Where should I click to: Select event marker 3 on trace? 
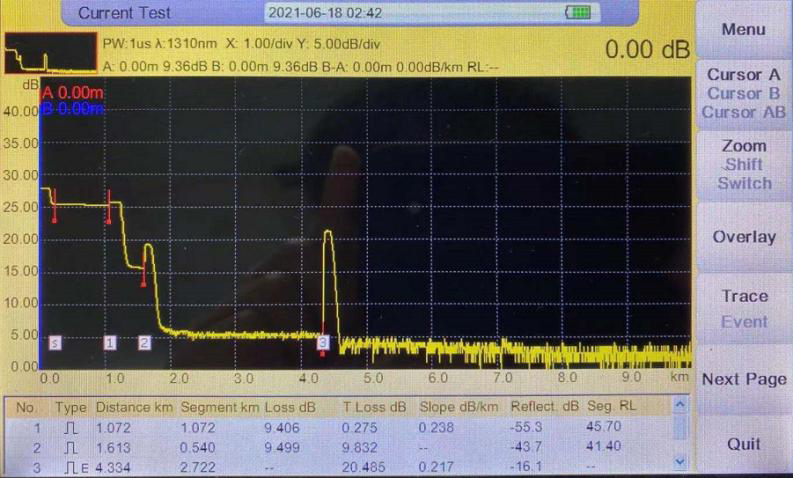[x=323, y=342]
